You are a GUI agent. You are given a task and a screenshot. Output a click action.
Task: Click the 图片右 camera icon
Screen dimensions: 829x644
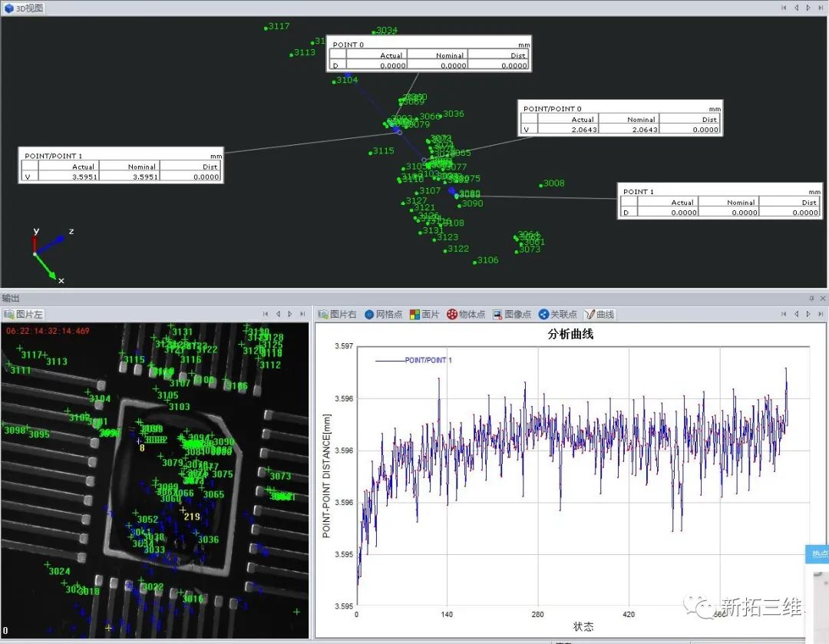click(323, 314)
